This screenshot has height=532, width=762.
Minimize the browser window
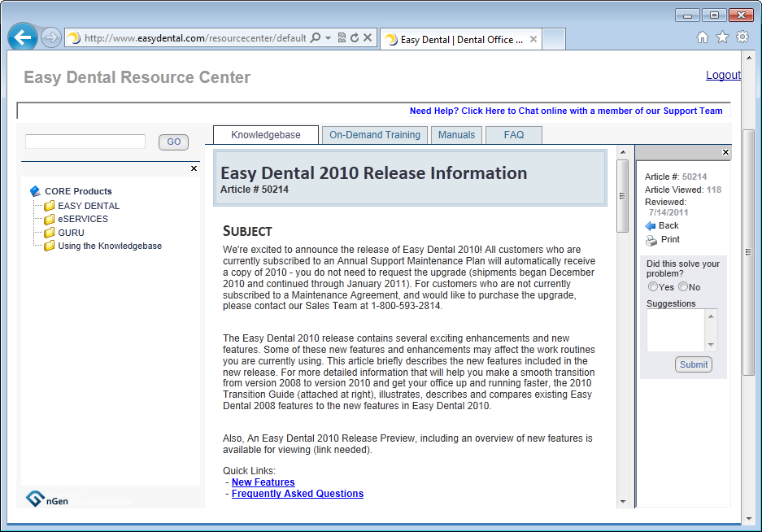(687, 15)
